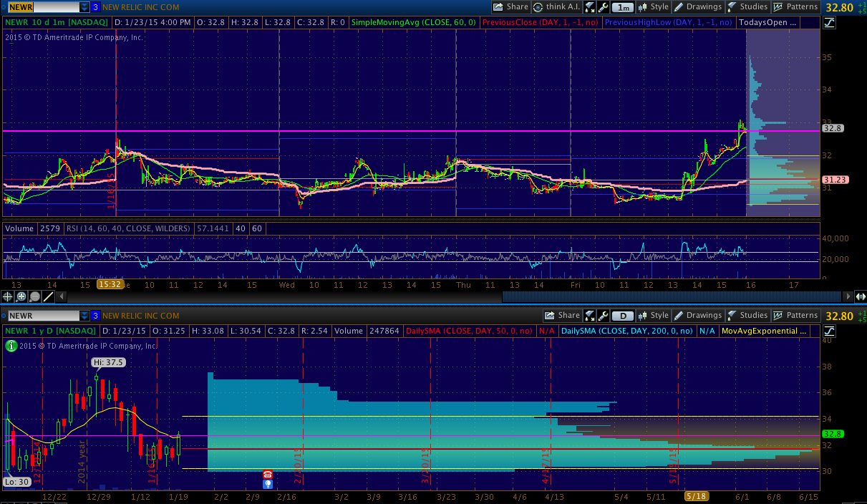Image resolution: width=867 pixels, height=504 pixels.
Task: Toggle the lower chart's price axis scale icon
Action: coord(829,331)
